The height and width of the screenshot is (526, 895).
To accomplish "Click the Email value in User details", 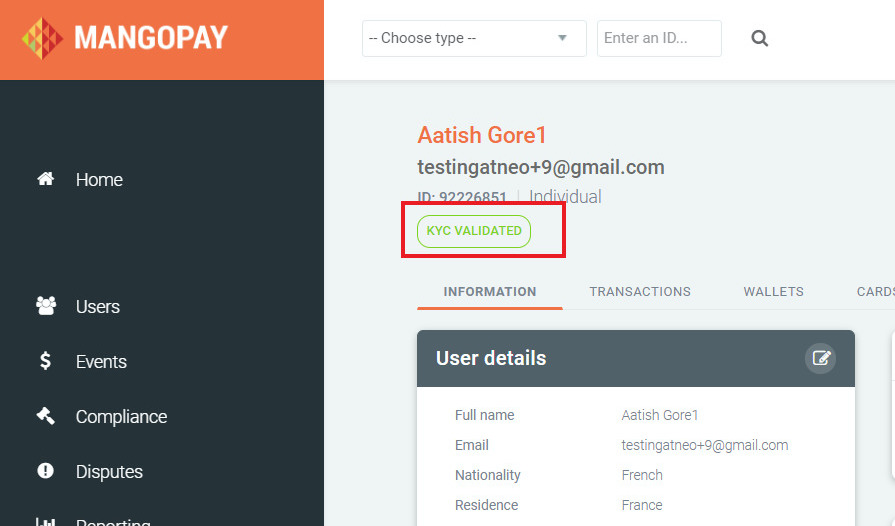I will point(705,446).
